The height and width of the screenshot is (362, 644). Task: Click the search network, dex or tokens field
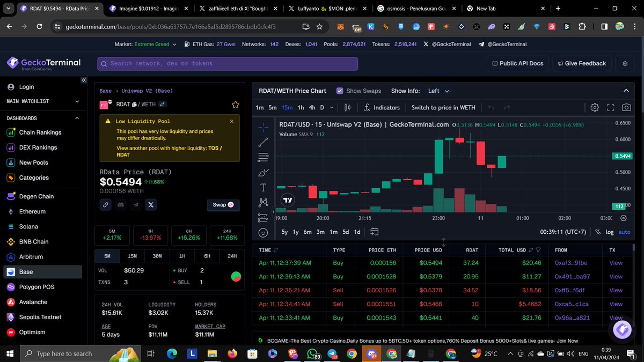click(228, 63)
